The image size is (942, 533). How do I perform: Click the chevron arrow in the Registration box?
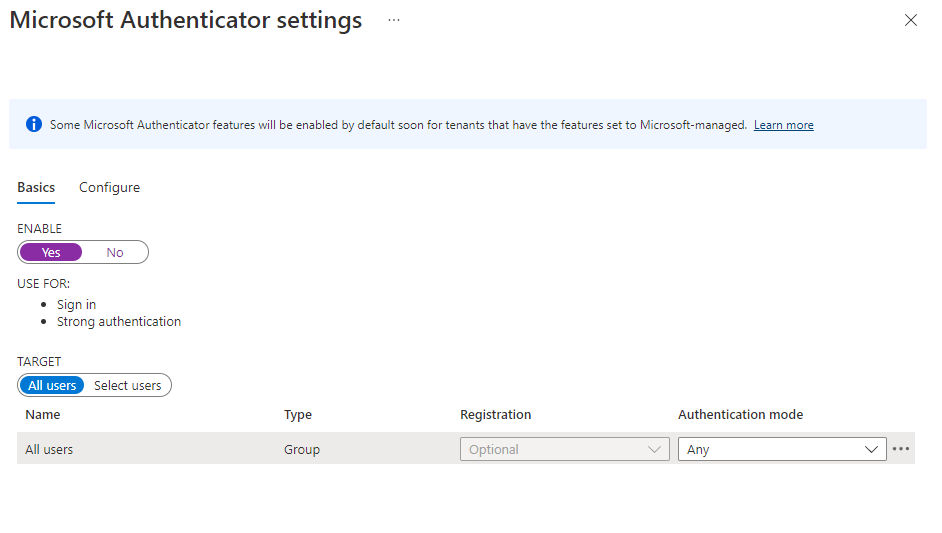click(x=655, y=449)
